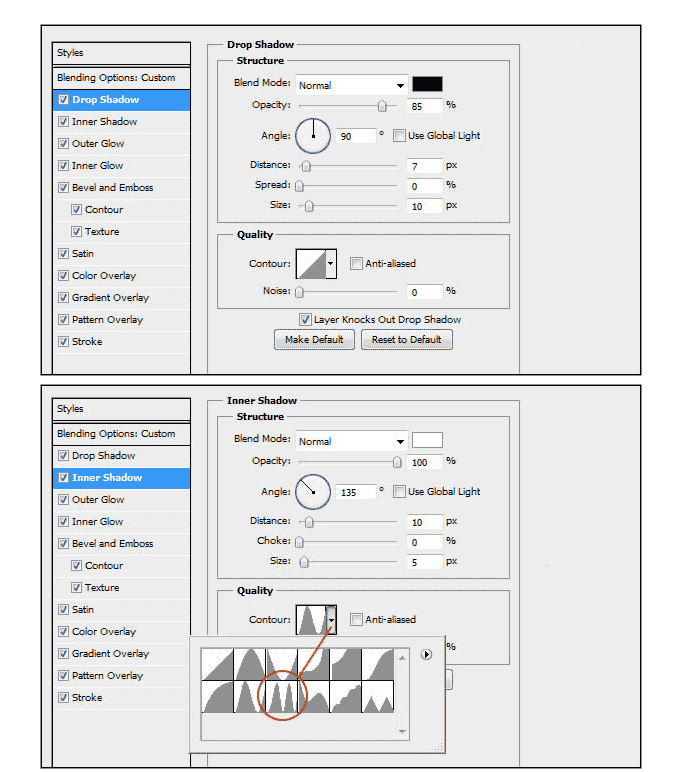This screenshot has height=772, width=680.
Task: Open the Inner Shadow Blend Mode dropdown
Action: [x=351, y=441]
